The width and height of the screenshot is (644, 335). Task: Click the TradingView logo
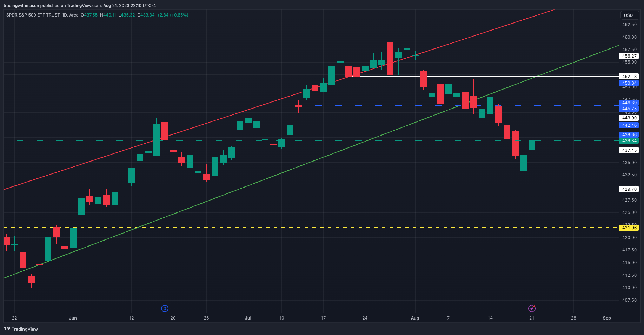tap(21, 329)
